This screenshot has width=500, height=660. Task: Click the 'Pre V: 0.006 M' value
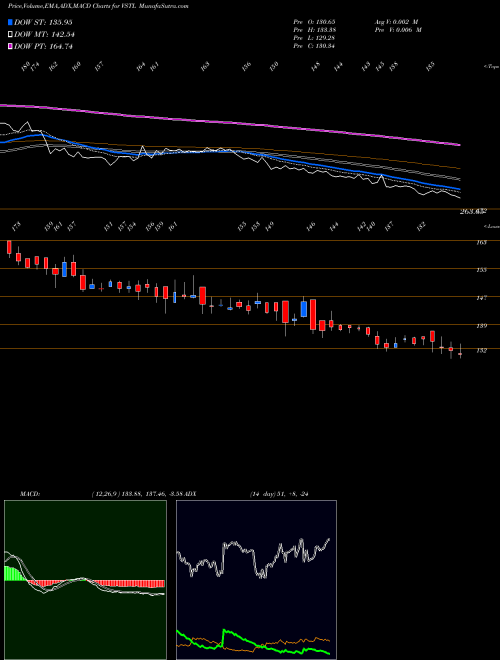tap(398, 30)
